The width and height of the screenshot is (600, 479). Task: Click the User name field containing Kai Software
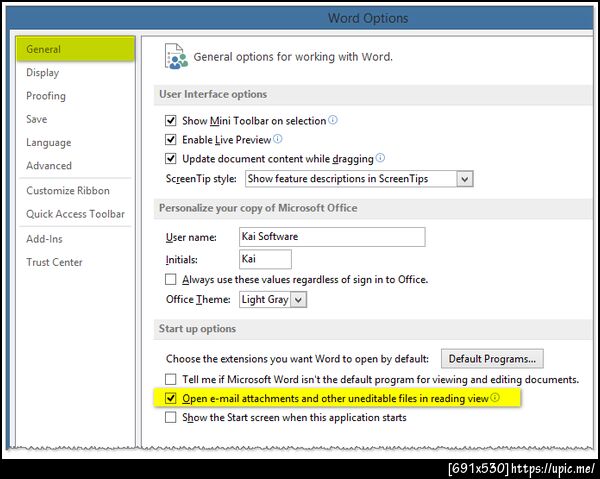(x=332, y=237)
